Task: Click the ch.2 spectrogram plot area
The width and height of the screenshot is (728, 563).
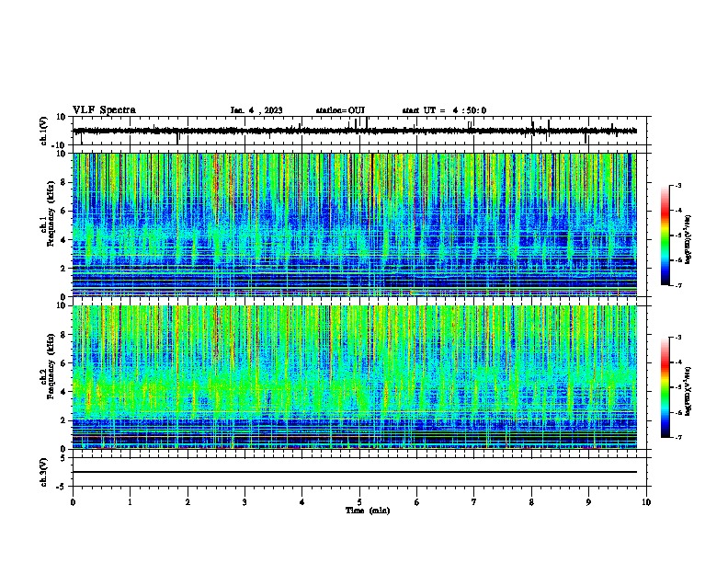Action: [355, 377]
